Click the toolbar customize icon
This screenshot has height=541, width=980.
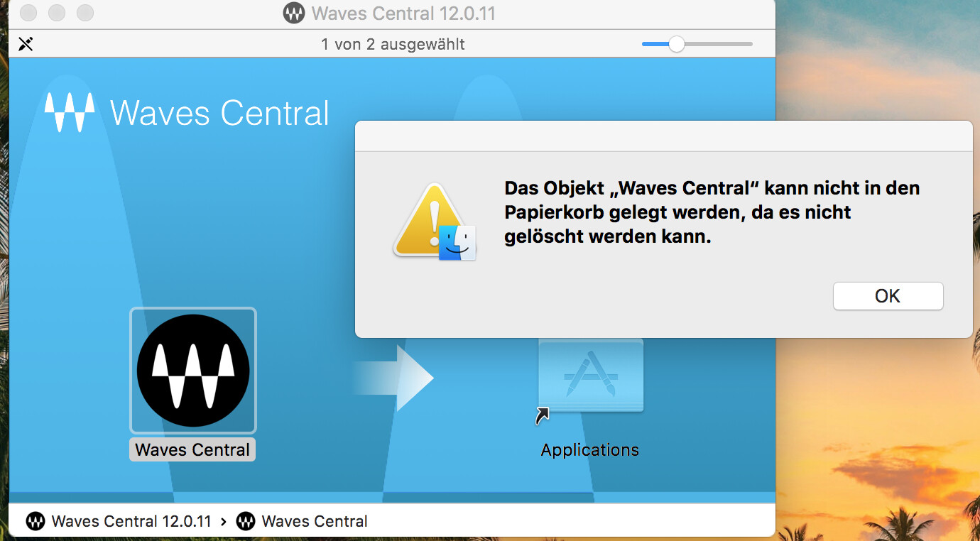(26, 44)
